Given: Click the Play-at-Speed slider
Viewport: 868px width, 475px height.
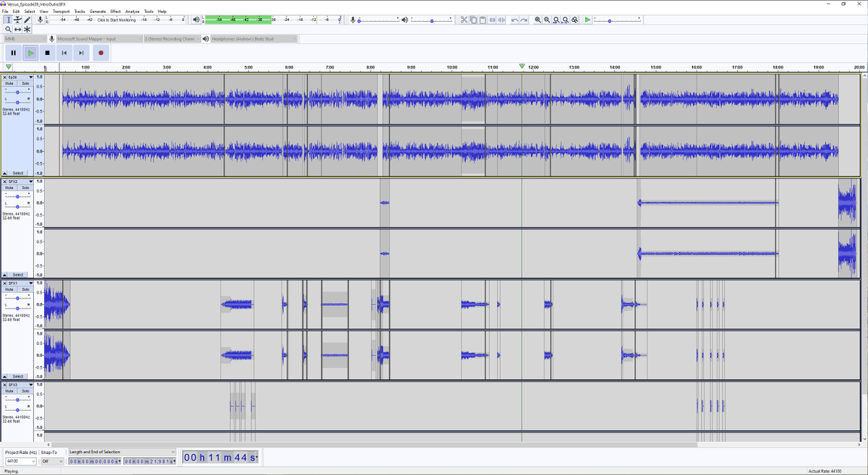Looking at the screenshot, I should (617, 20).
